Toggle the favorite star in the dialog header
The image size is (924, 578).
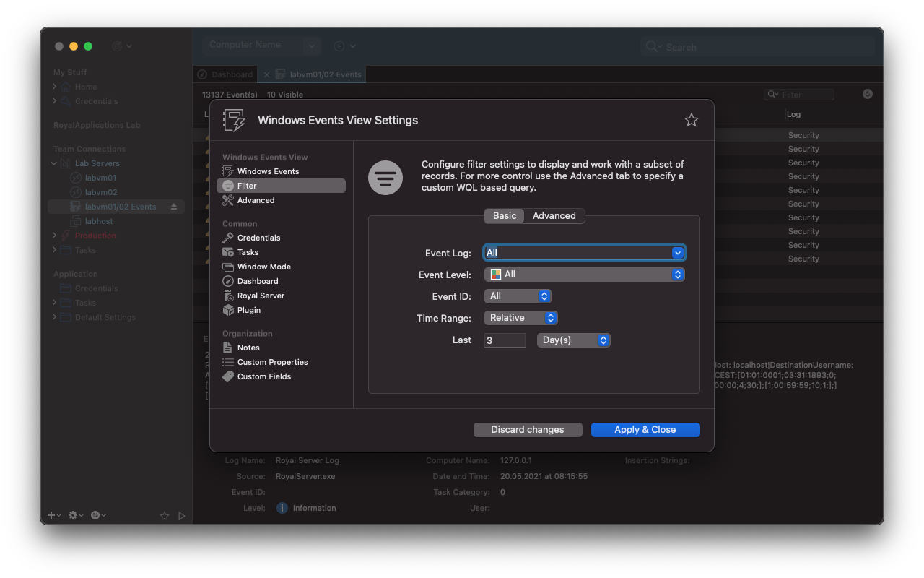[691, 120]
